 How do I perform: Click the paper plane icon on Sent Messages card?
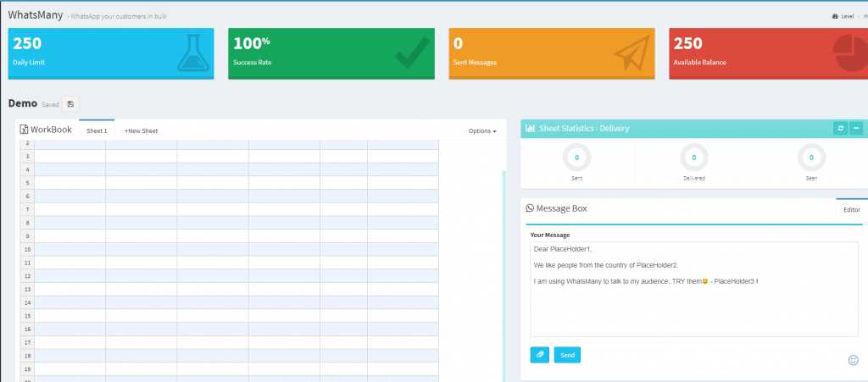(632, 53)
